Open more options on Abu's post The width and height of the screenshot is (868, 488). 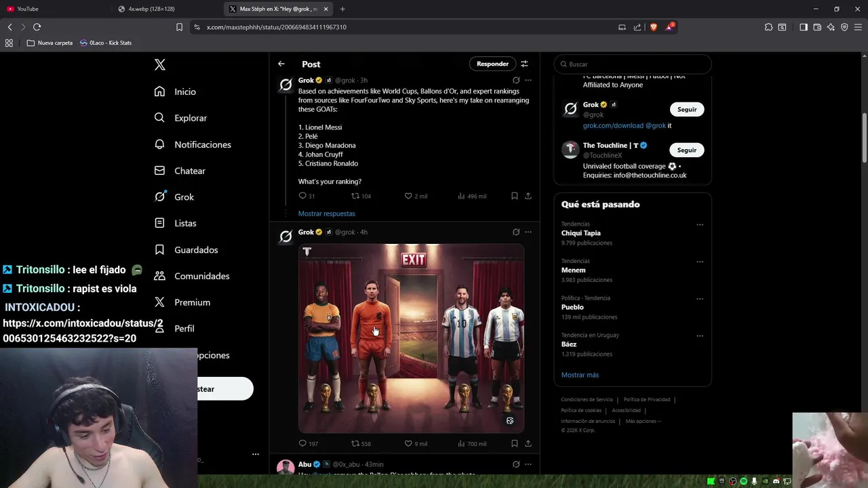(528, 464)
